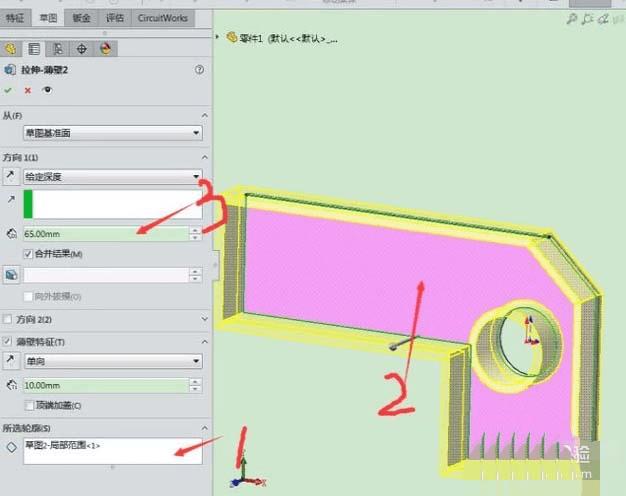
Task: Switch to the 钣金 tab
Action: click(81, 18)
